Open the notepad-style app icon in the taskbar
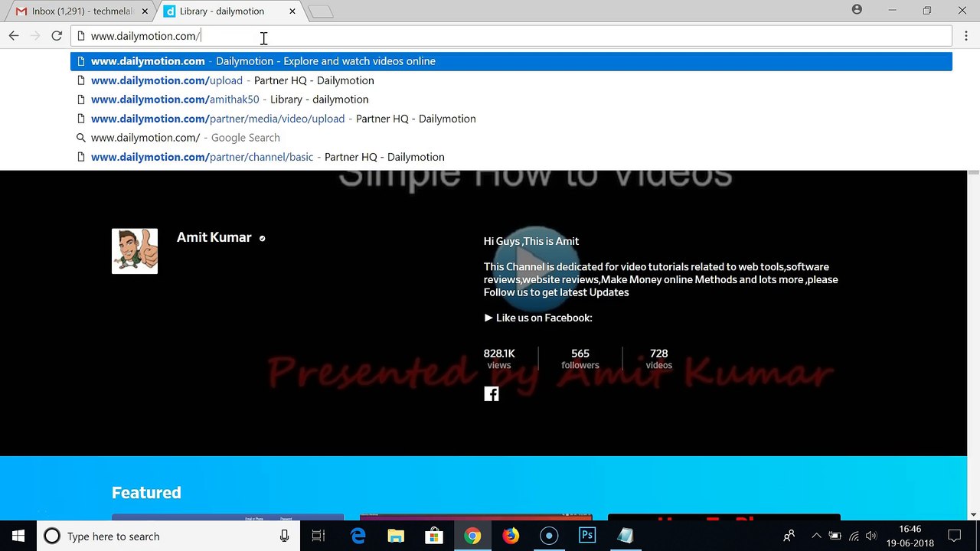The height and width of the screenshot is (551, 980). coord(626,536)
